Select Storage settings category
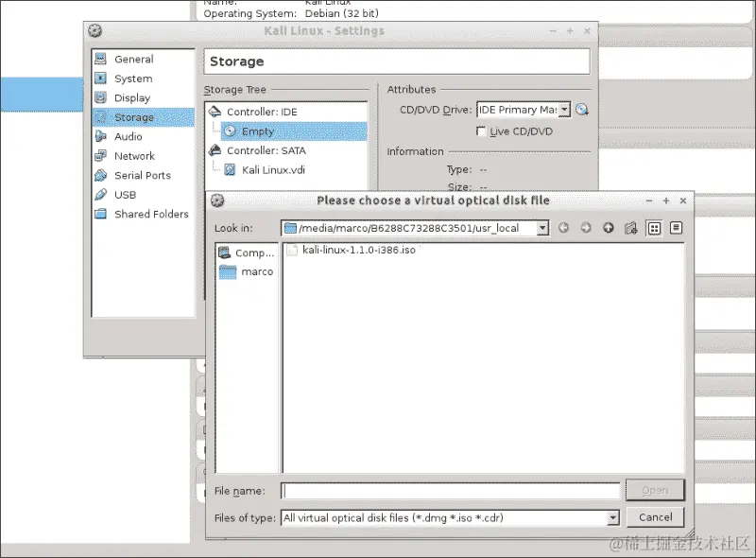This screenshot has height=558, width=756. coord(144,117)
